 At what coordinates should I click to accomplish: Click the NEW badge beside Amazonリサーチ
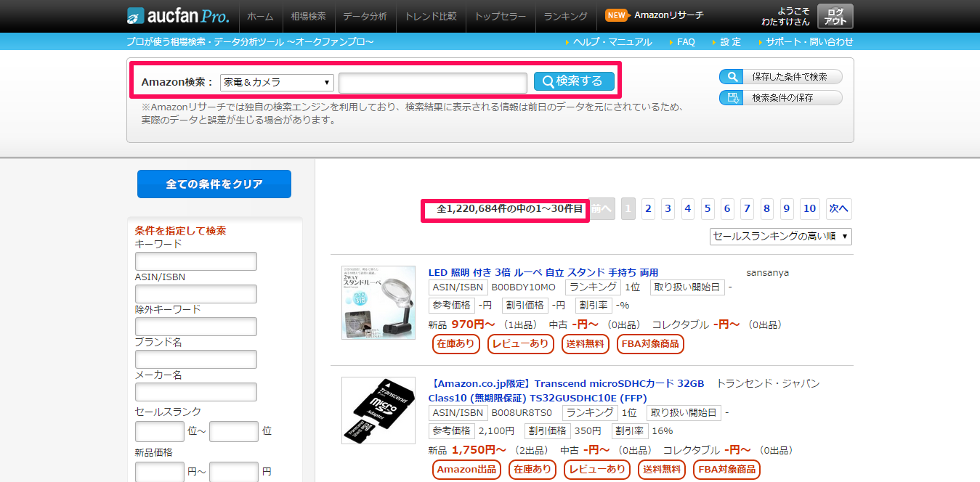[x=616, y=15]
